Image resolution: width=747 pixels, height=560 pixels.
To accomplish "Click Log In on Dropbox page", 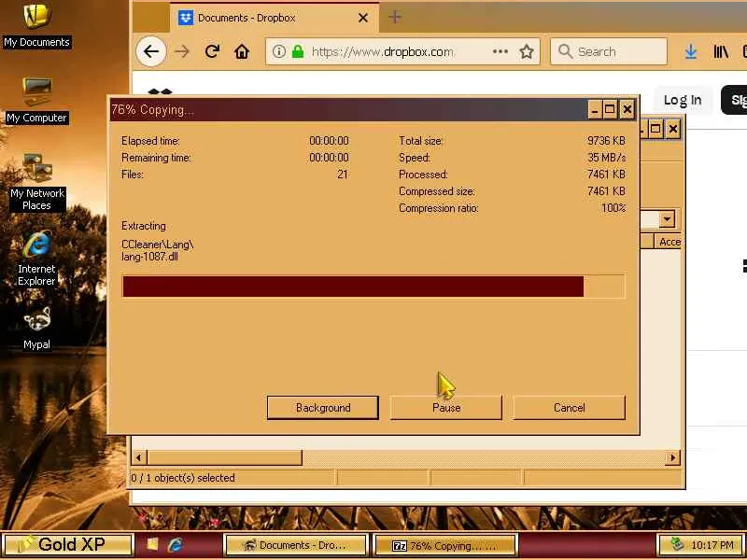I will [683, 100].
